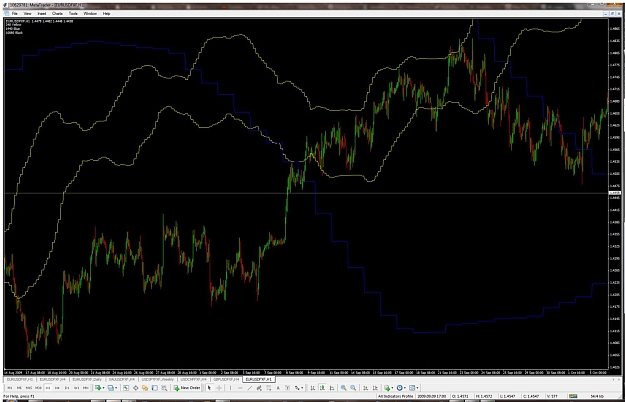
Task: Open the View menu
Action: click(x=27, y=14)
